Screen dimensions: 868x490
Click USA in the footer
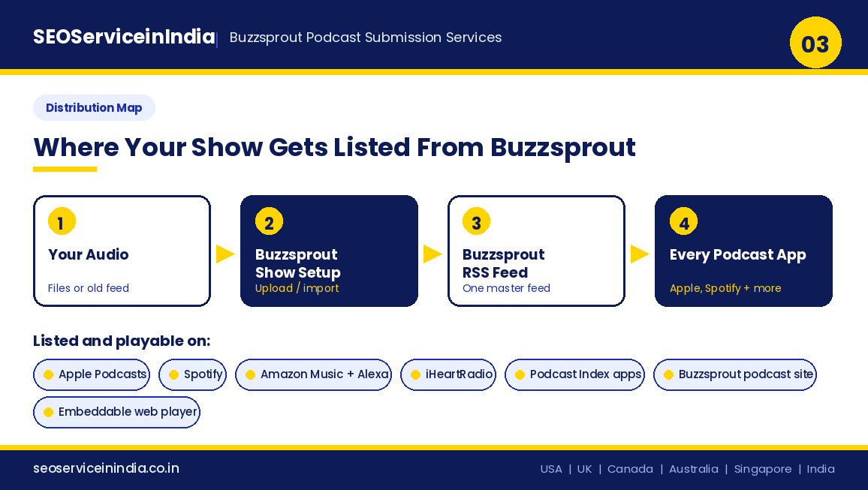[x=551, y=469]
